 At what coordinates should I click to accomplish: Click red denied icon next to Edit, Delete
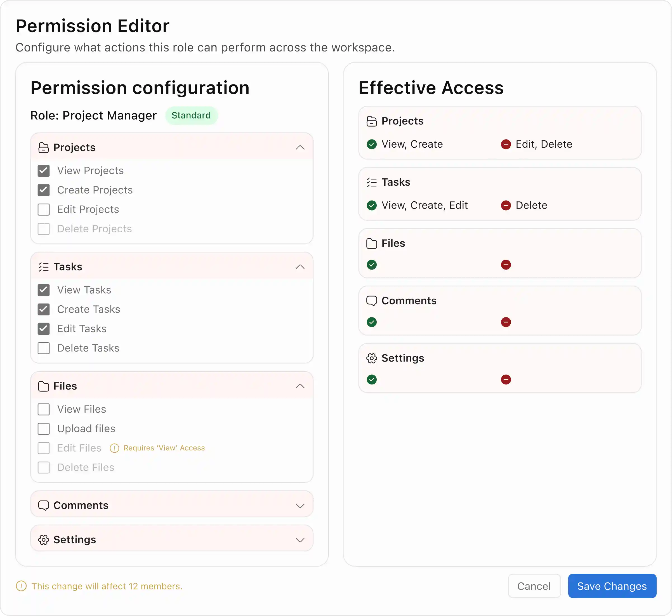(506, 144)
